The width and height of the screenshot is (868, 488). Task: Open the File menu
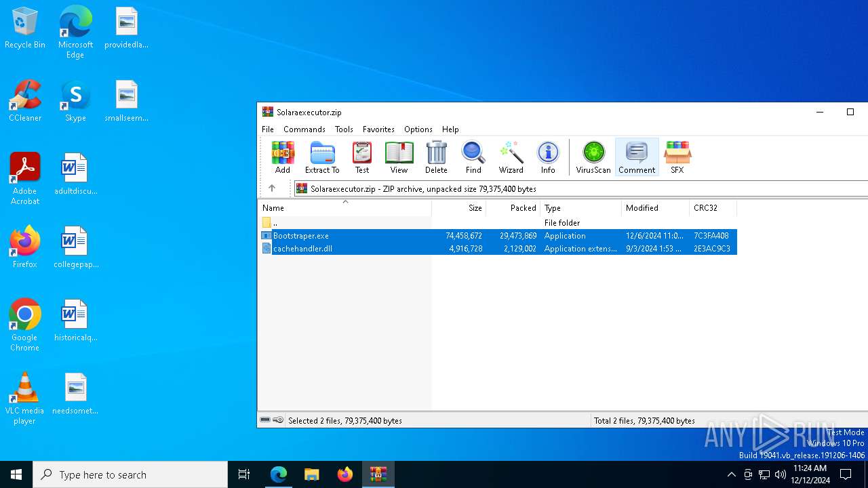coord(268,129)
